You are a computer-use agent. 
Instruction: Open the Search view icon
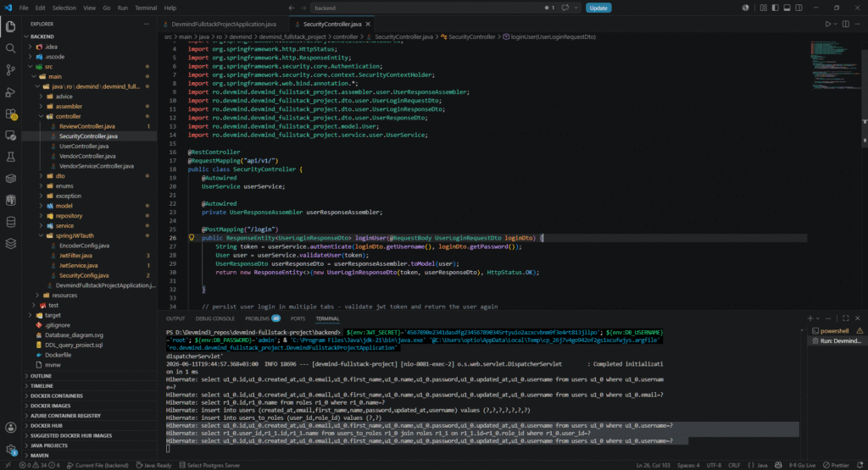pos(10,48)
